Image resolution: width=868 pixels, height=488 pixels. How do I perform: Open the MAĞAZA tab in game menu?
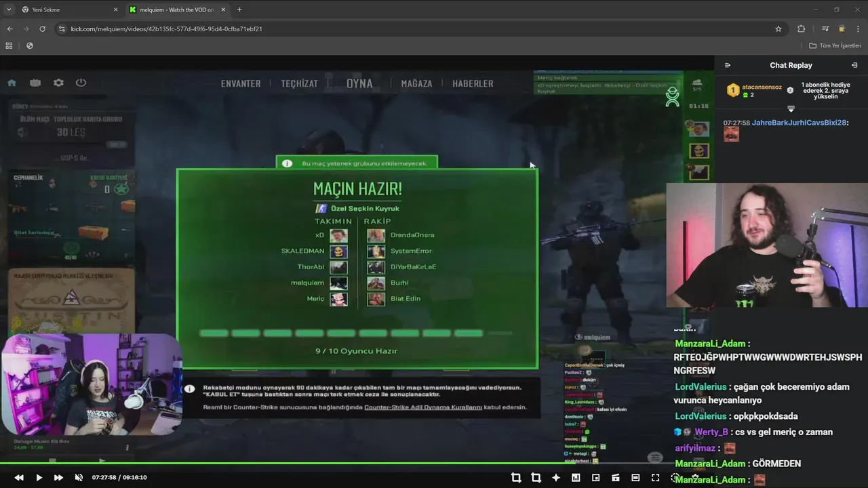click(416, 83)
